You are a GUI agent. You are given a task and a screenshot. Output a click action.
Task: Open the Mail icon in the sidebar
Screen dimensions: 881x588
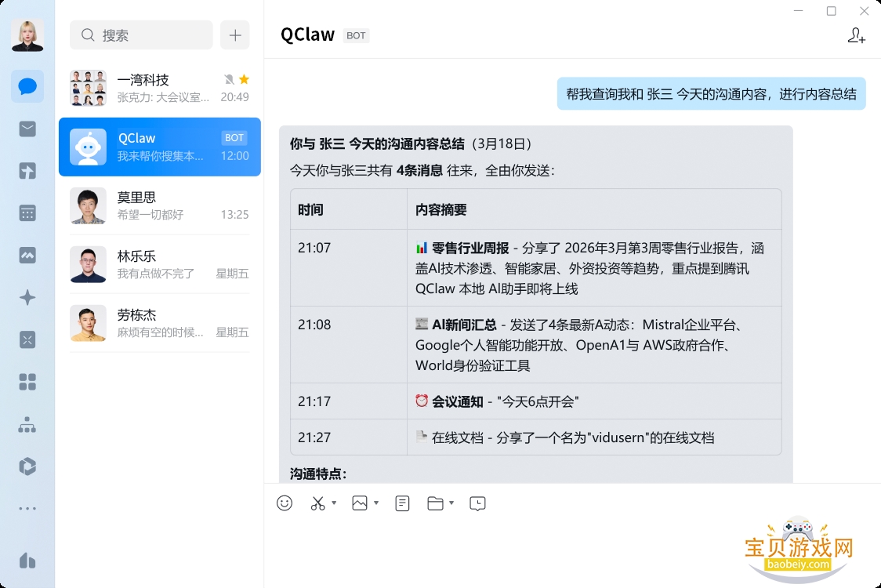[27, 129]
